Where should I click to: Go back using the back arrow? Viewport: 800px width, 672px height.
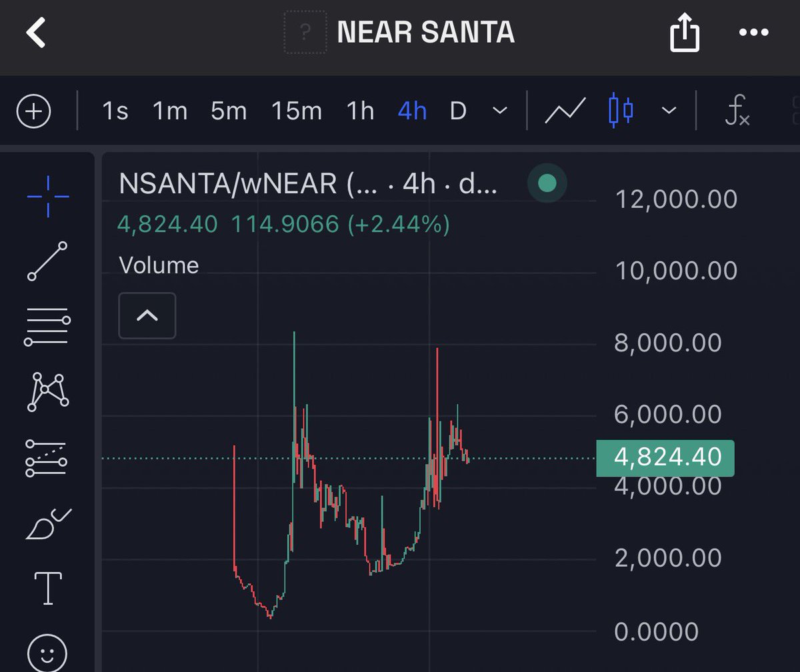(x=36, y=33)
